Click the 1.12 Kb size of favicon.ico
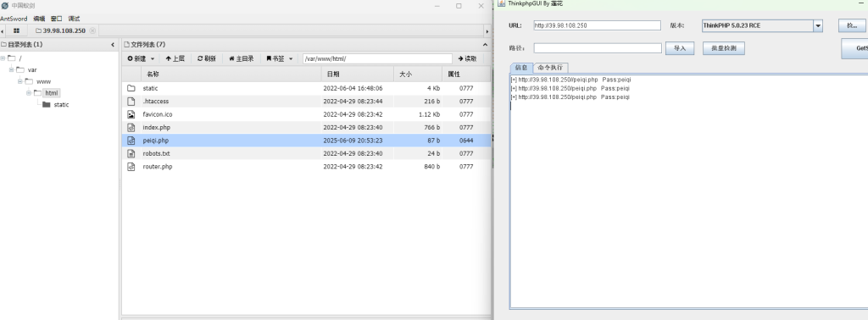This screenshot has height=320, width=868. (x=429, y=114)
